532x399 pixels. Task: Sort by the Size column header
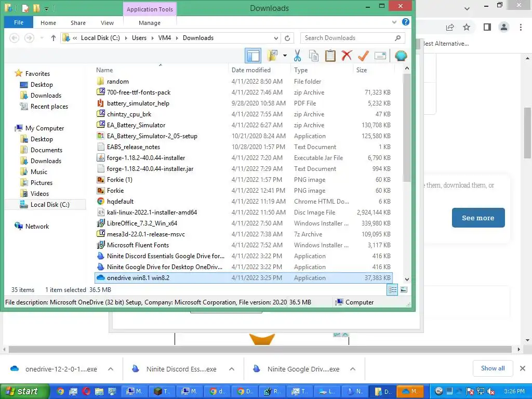(362, 70)
